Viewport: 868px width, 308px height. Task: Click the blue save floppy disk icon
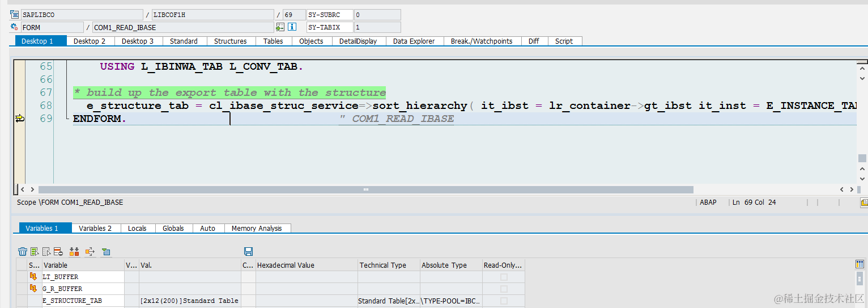click(248, 251)
